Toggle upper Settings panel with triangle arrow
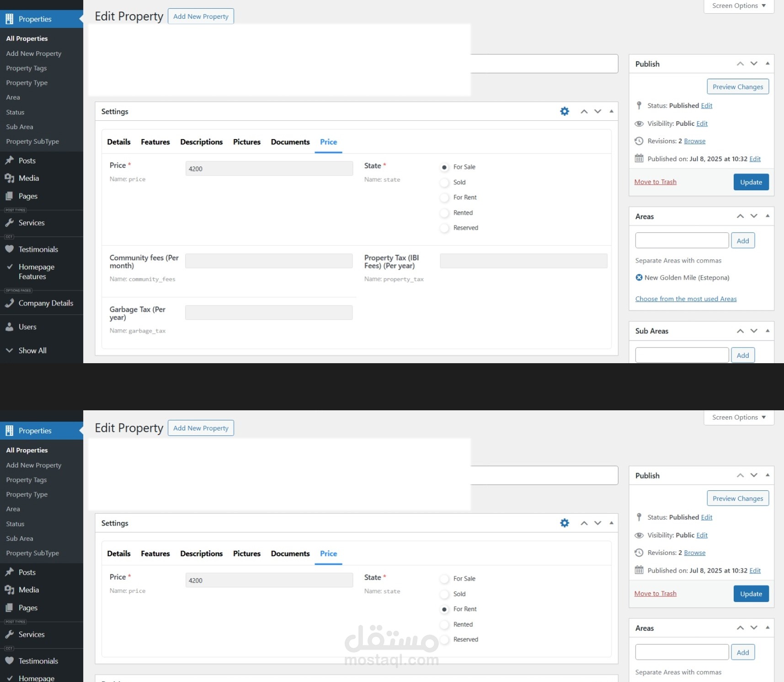 (611, 111)
